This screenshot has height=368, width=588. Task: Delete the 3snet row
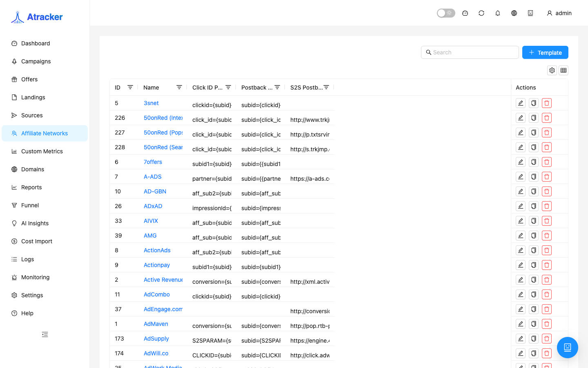[547, 103]
